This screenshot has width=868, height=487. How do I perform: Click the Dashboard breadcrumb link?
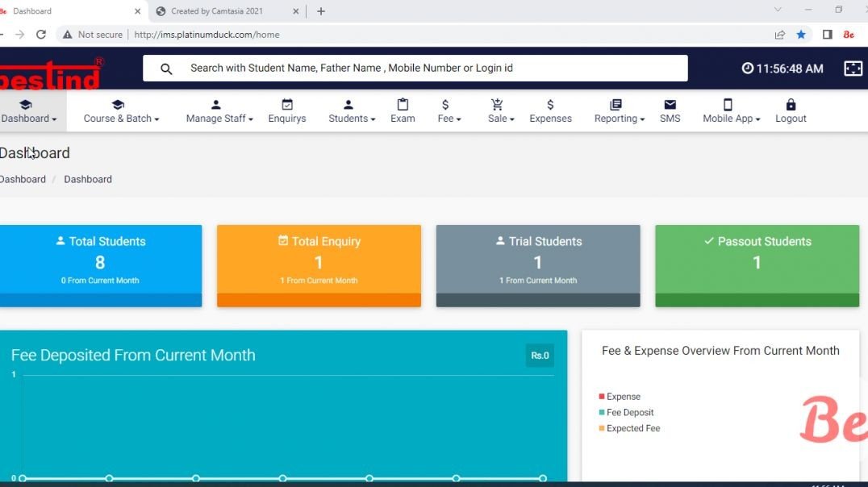coord(23,179)
